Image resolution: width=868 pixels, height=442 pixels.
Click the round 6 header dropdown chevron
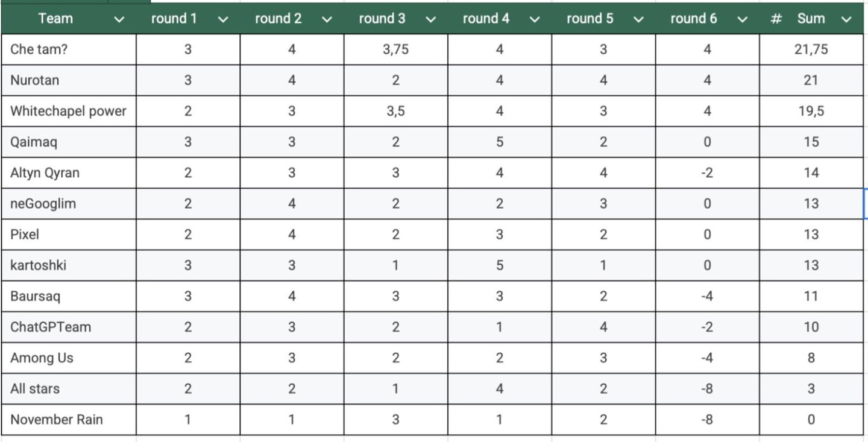(742, 19)
